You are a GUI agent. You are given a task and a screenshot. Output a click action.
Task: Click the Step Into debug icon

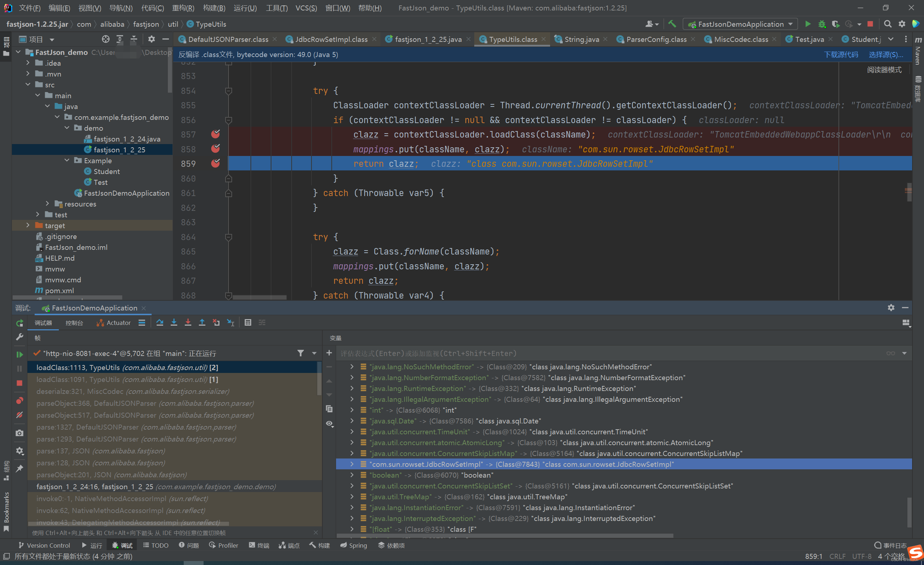[x=174, y=322]
